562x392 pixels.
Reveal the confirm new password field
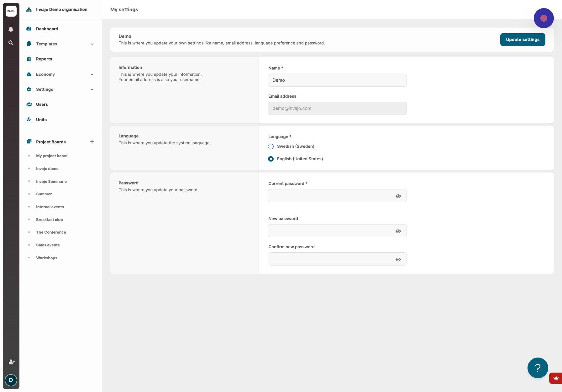point(398,260)
